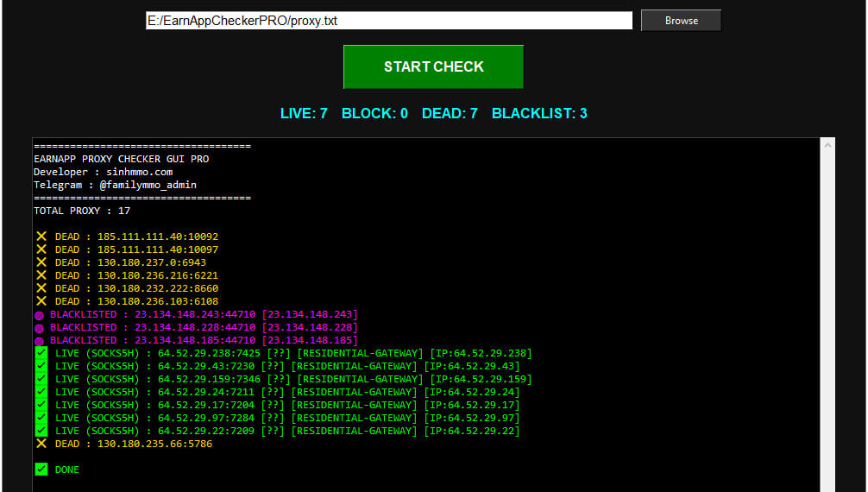Click the Telegram : @familymmo_admin line
The width and height of the screenshot is (868, 492).
[x=115, y=185]
